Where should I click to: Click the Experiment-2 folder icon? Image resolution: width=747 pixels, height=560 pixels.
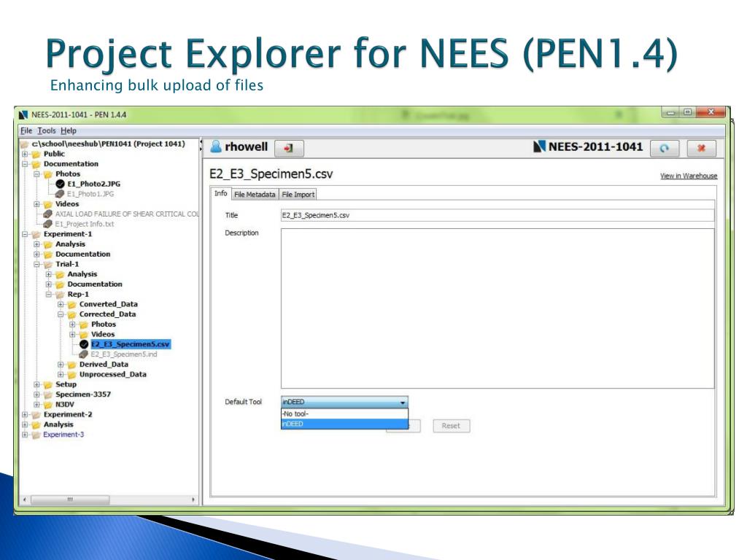[x=36, y=414]
